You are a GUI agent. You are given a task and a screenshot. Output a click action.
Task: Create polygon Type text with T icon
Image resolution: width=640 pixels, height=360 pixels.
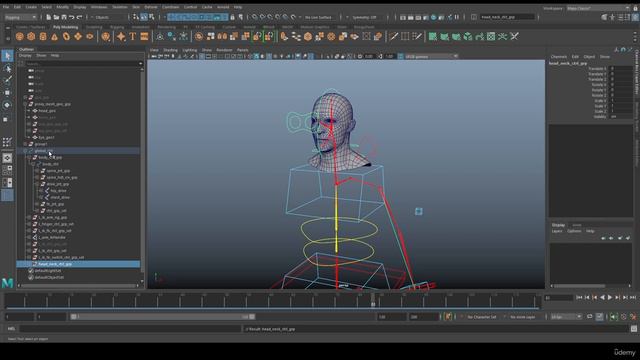tap(133, 37)
